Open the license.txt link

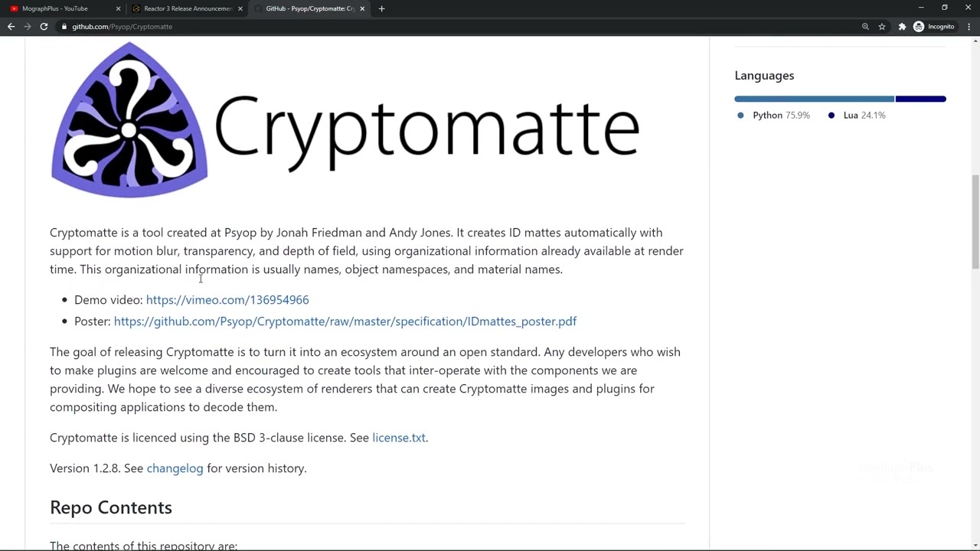tap(399, 438)
